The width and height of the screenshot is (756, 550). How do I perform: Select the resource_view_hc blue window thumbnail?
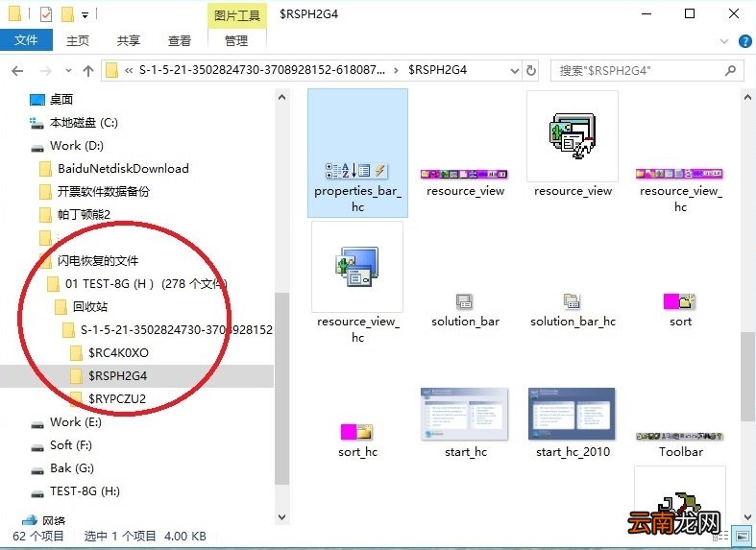(x=357, y=283)
